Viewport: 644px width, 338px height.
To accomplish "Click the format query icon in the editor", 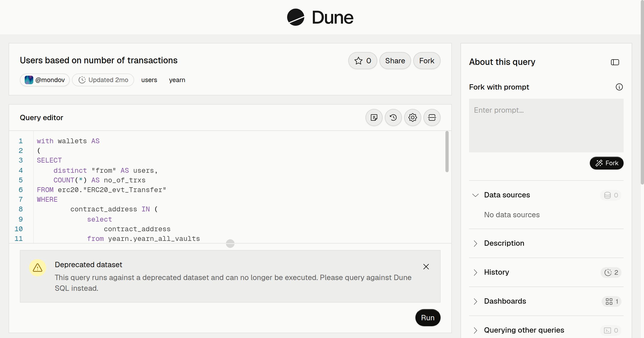I will tap(374, 117).
